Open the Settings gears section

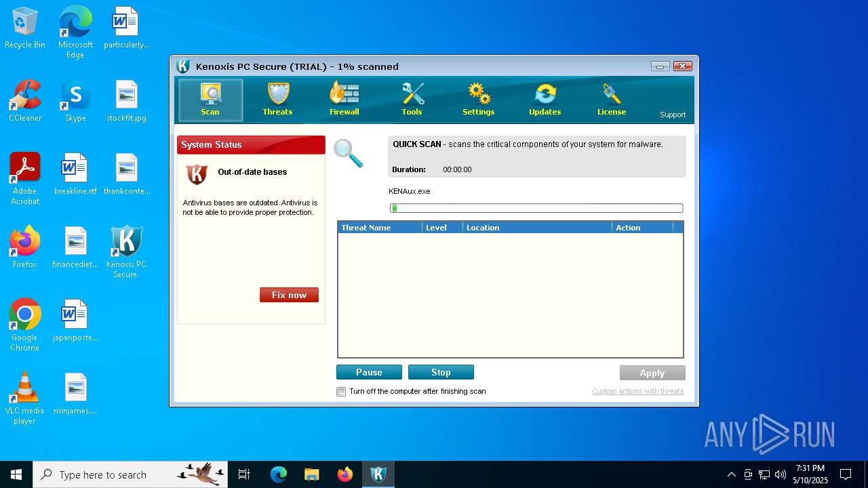pyautogui.click(x=479, y=100)
